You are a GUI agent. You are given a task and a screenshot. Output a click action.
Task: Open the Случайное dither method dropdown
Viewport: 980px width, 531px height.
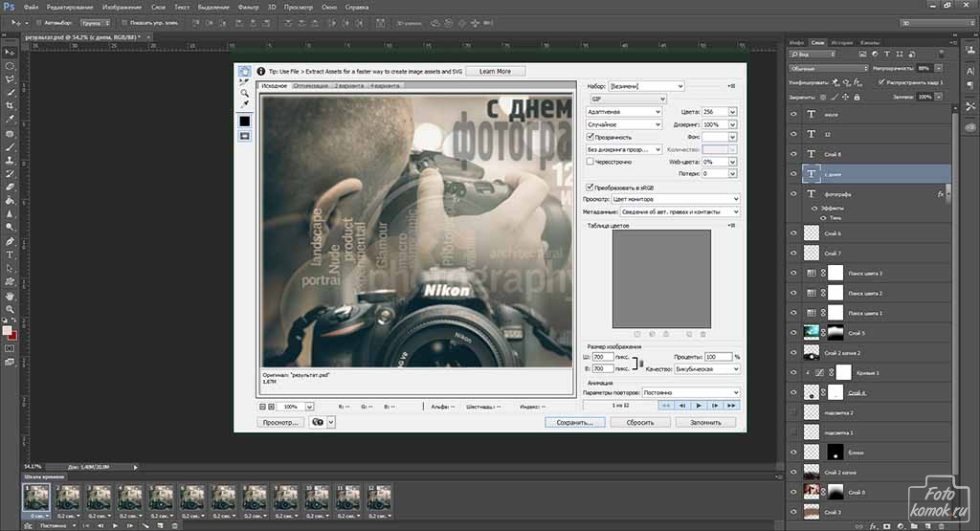[624, 124]
